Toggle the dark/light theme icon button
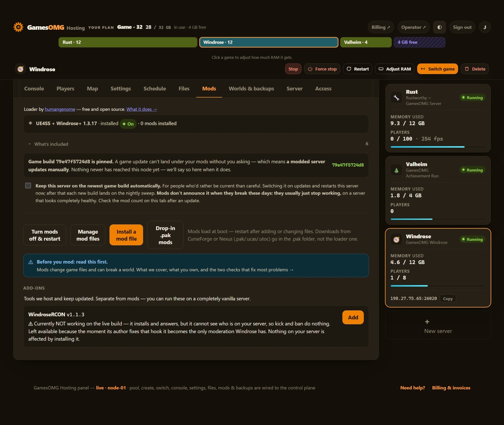This screenshot has height=425, width=504. [x=440, y=27]
